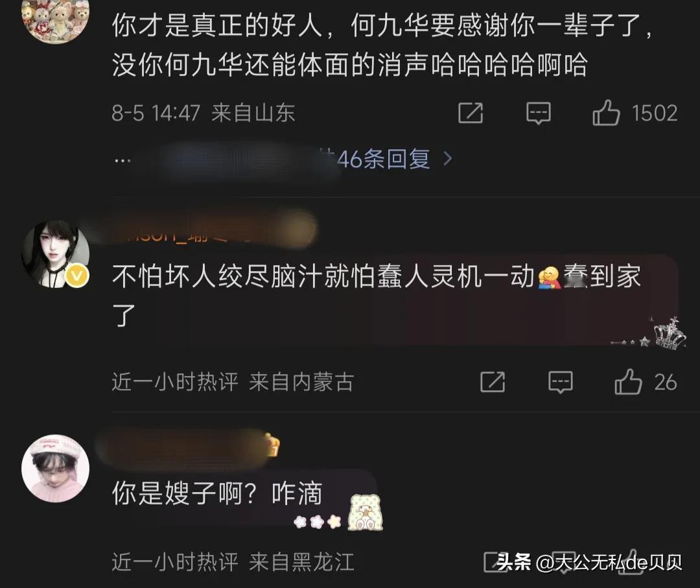Image resolution: width=700 pixels, height=588 pixels.
Task: Click the badge icon beside blurred bottom username
Action: pyautogui.click(x=273, y=445)
